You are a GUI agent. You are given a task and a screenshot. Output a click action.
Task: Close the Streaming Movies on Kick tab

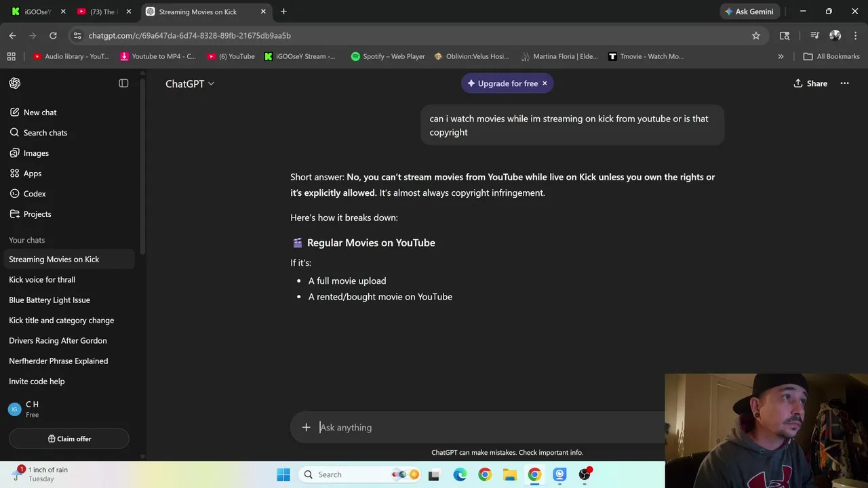[263, 12]
